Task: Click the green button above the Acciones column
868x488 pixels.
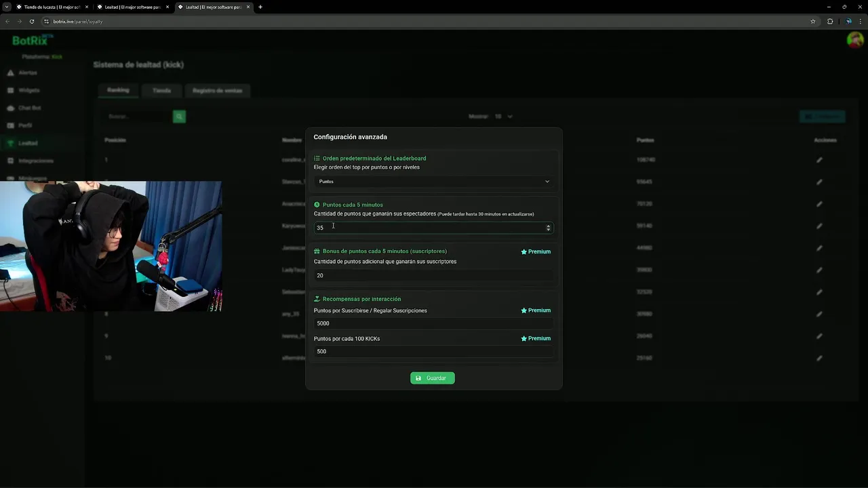Action: 822,117
